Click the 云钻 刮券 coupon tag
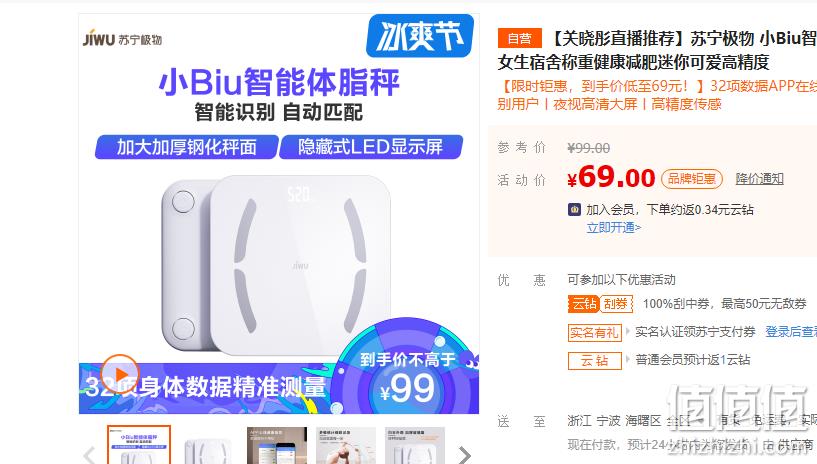Image resolution: width=817 pixels, height=464 pixels. point(600,304)
